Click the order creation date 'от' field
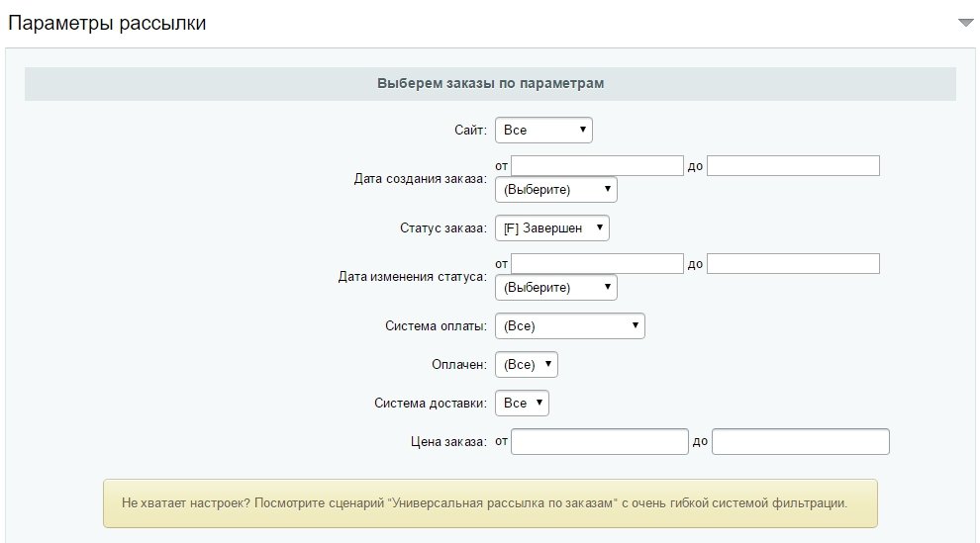Screen dimensions: 980x543 pos(598,166)
